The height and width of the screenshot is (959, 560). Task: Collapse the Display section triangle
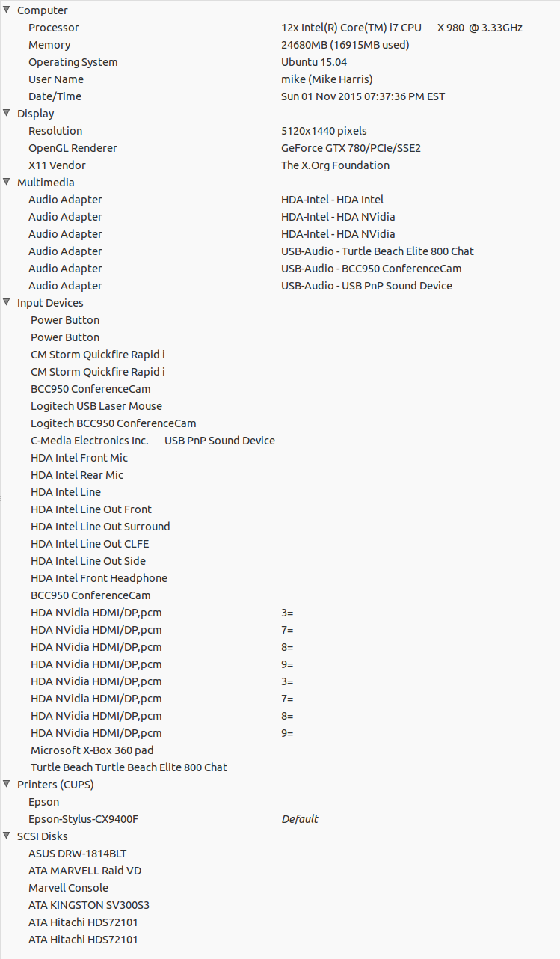click(x=7, y=114)
